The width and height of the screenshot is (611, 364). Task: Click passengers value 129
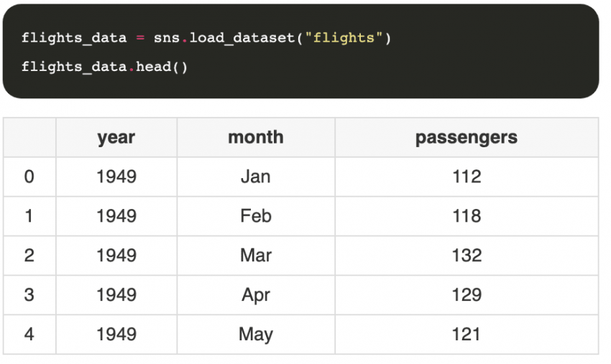(467, 295)
